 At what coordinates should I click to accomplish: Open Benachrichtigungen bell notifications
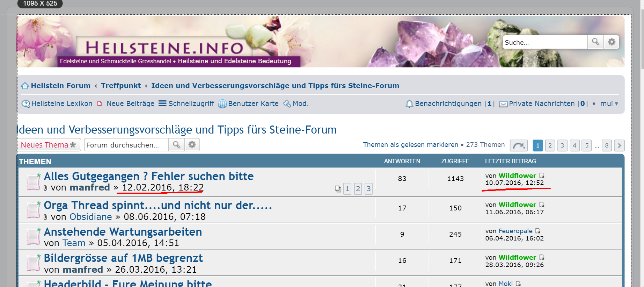[450, 104]
